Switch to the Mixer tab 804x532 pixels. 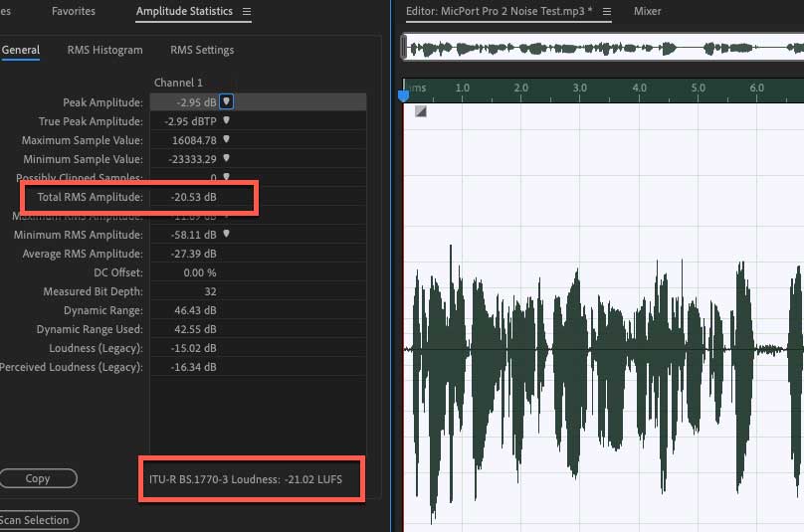pos(647,11)
